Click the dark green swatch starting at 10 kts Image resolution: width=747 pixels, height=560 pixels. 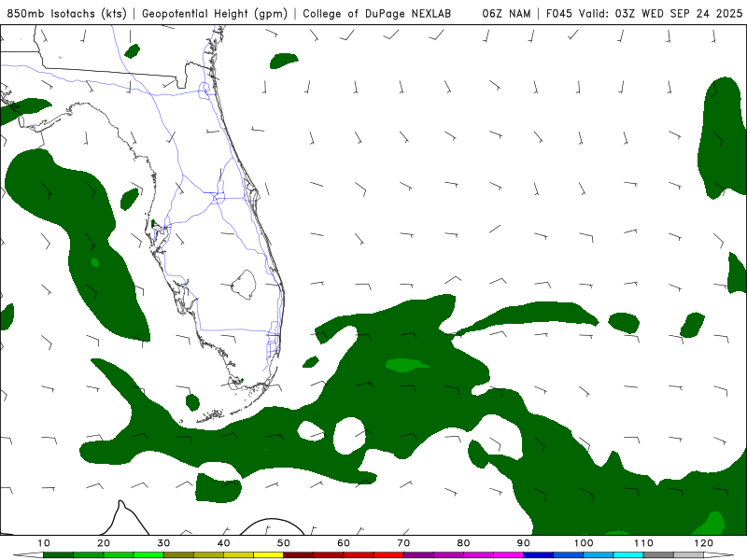click(58, 554)
